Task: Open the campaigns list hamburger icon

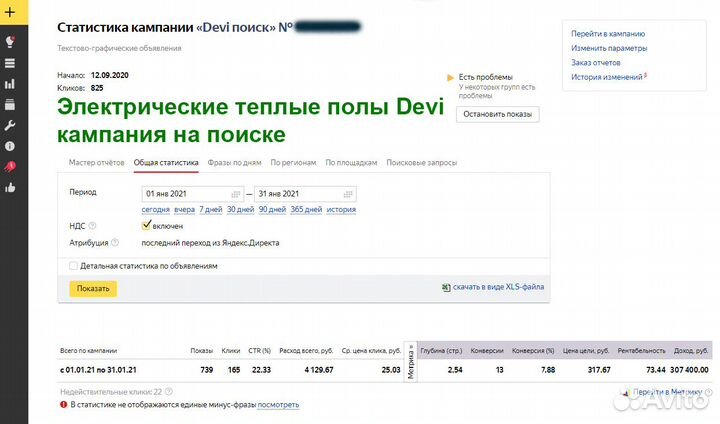Action: [10, 63]
